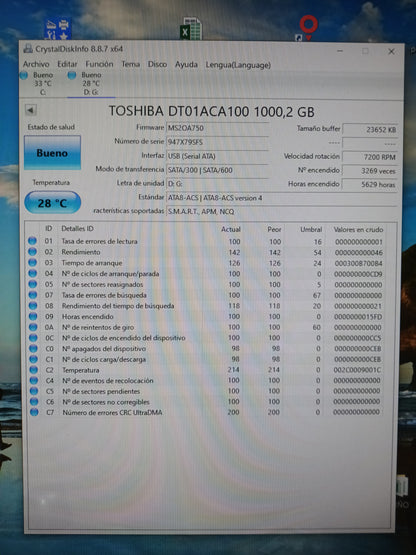Click the serial number field 947X79SFS
The image size is (416, 555).
tap(217, 142)
